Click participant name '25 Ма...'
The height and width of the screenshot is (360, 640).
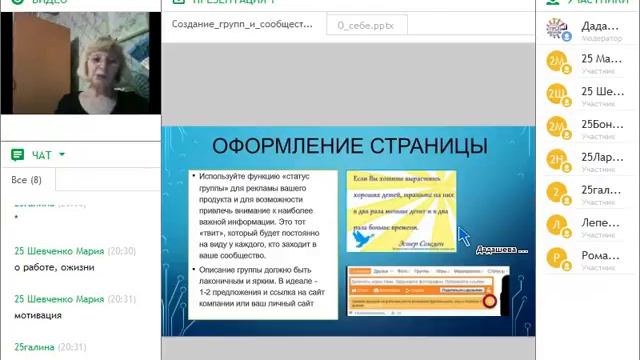click(x=602, y=59)
